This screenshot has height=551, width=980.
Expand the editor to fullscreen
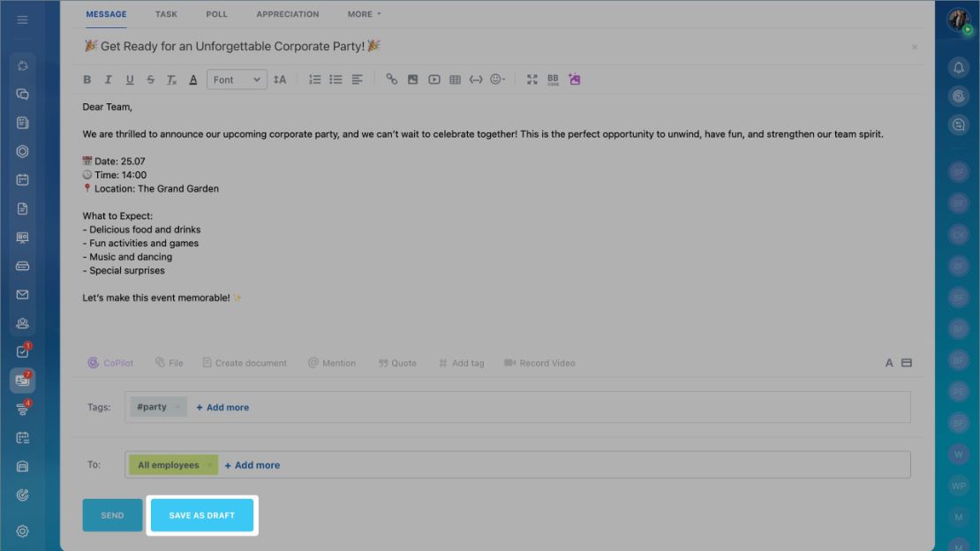(x=531, y=79)
